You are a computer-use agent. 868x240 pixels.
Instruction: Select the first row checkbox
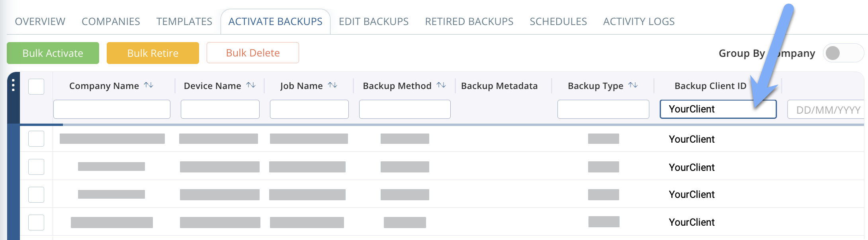coord(36,139)
